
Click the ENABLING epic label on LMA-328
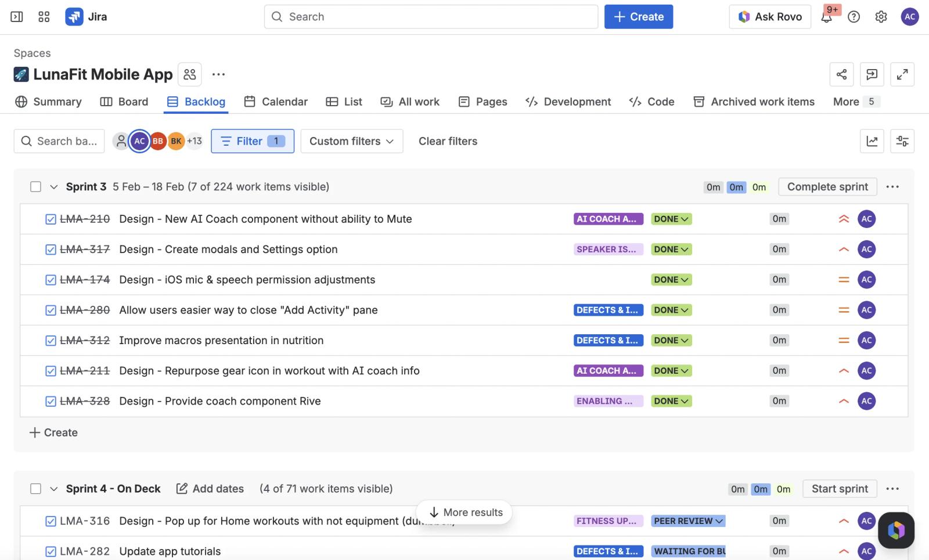point(608,401)
